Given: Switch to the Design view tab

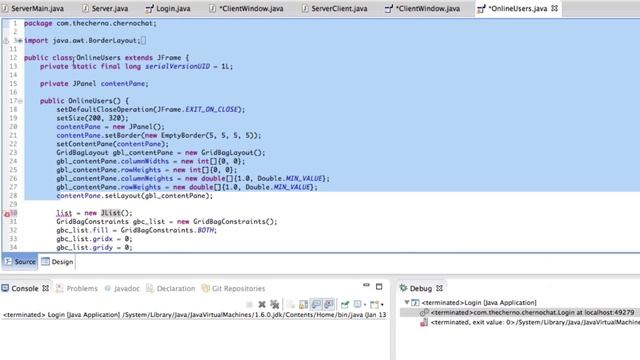Looking at the screenshot, I should click(58, 262).
